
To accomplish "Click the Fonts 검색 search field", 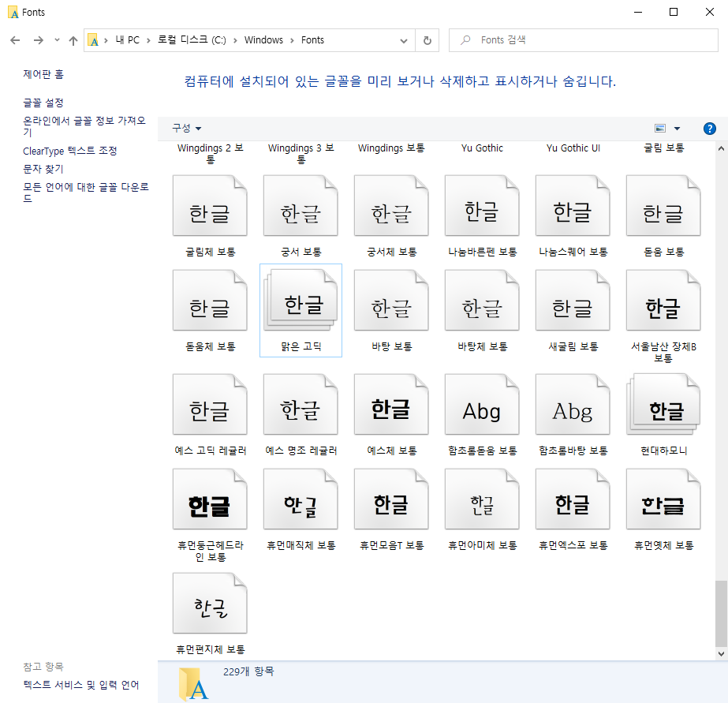I will [x=583, y=40].
